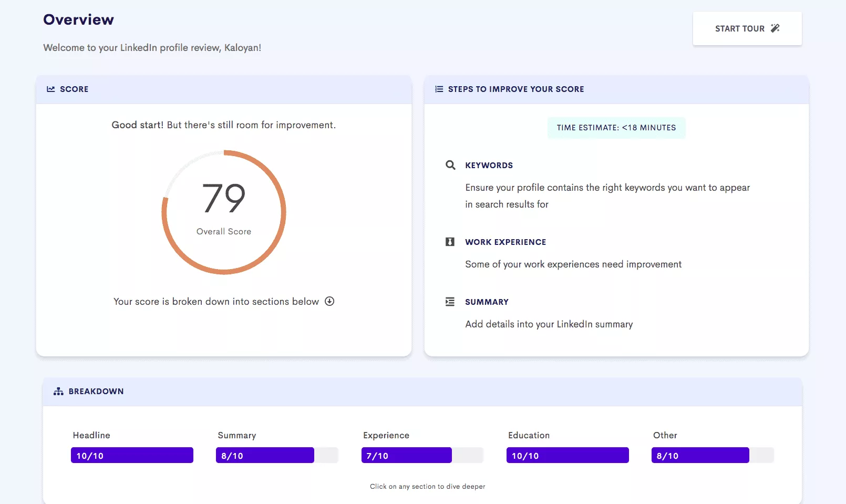846x504 pixels.
Task: Click the Headline section label
Action: pyautogui.click(x=91, y=435)
